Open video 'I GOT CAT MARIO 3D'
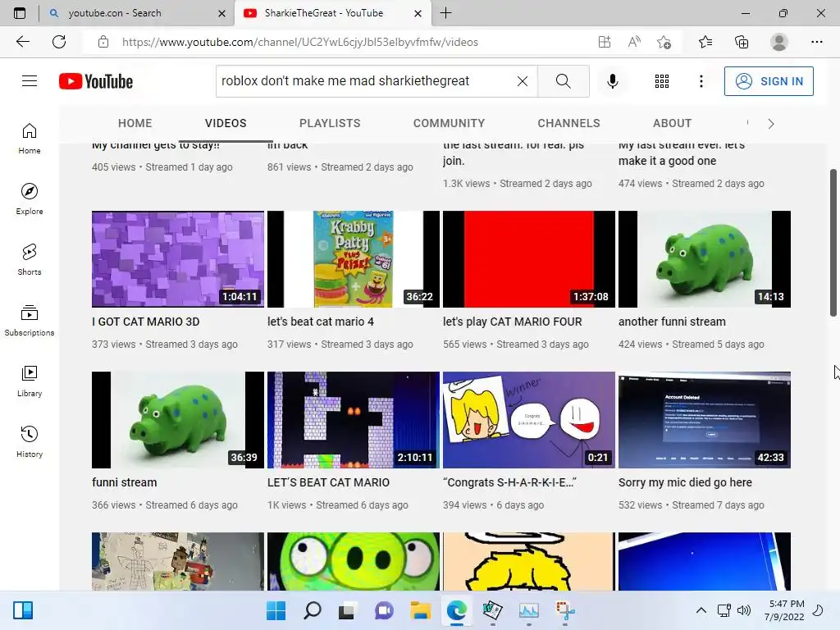Image resolution: width=840 pixels, height=630 pixels. point(146,322)
